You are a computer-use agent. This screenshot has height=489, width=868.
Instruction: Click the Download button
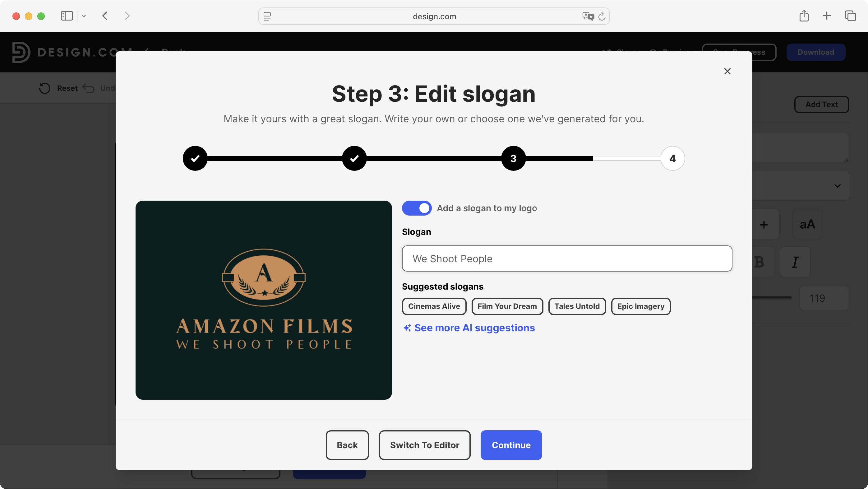coord(816,52)
